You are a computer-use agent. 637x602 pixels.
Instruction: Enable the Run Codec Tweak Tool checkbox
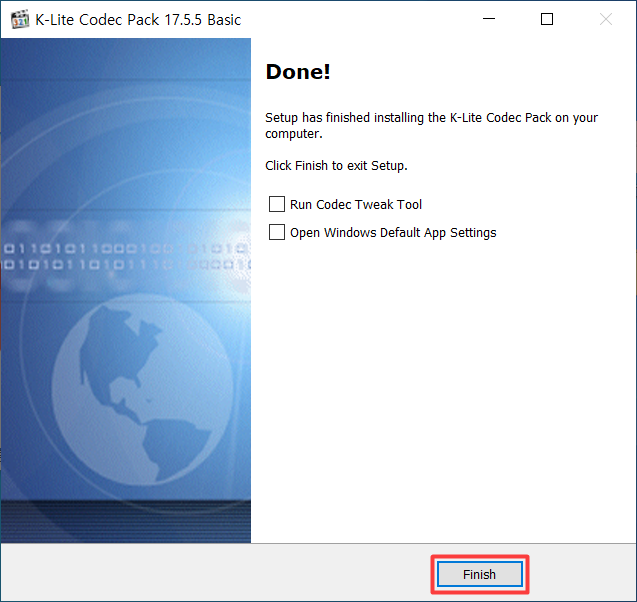click(277, 204)
